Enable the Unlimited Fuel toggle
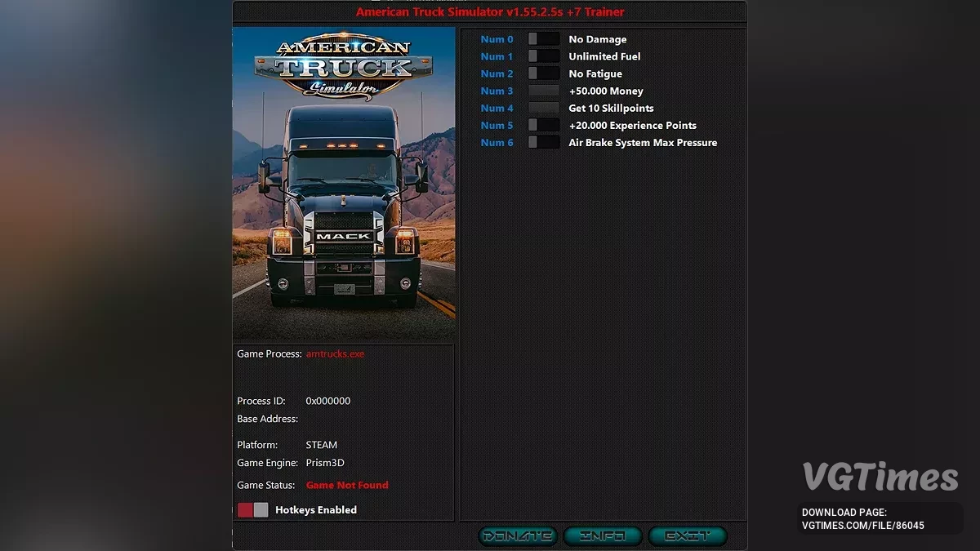The height and width of the screenshot is (551, 980). pos(544,56)
